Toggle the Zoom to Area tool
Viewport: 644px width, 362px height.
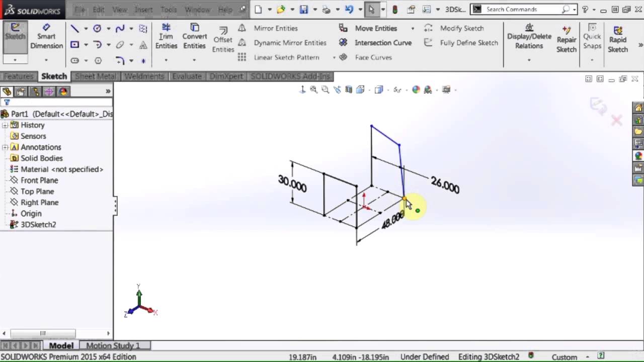pyautogui.click(x=325, y=89)
